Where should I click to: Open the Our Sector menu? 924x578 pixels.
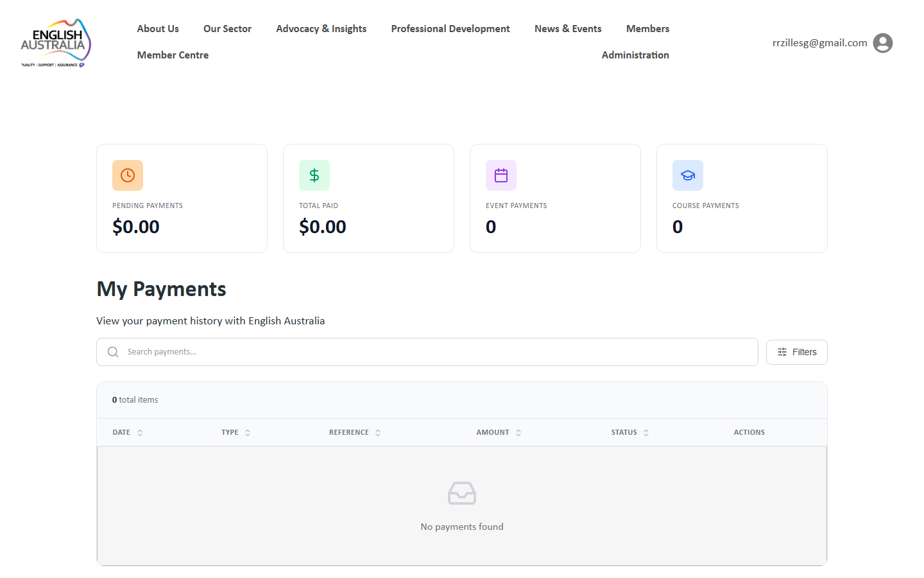click(227, 29)
